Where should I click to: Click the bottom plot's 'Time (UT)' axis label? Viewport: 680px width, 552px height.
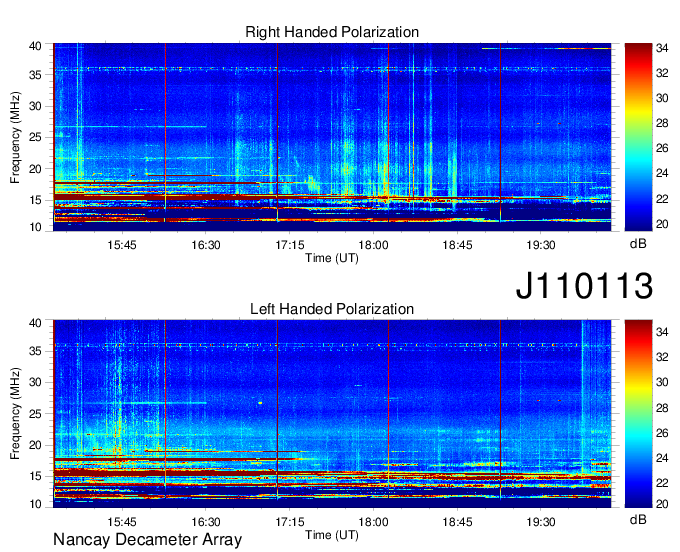[332, 535]
